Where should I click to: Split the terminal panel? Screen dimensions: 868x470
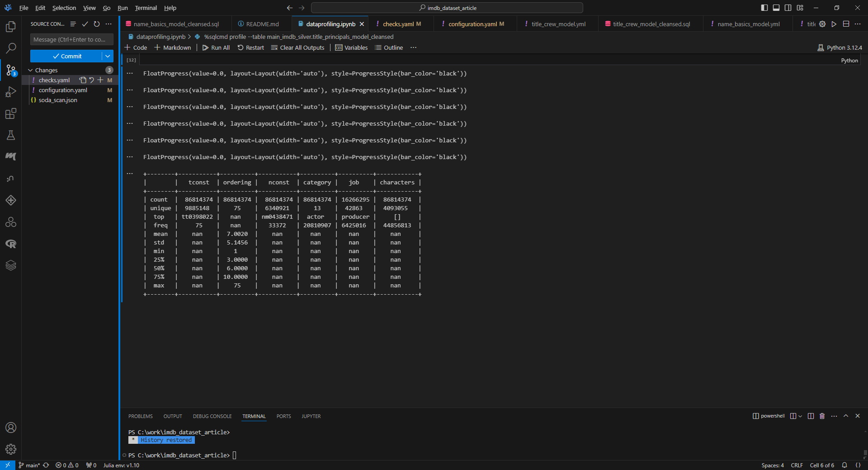(x=811, y=416)
